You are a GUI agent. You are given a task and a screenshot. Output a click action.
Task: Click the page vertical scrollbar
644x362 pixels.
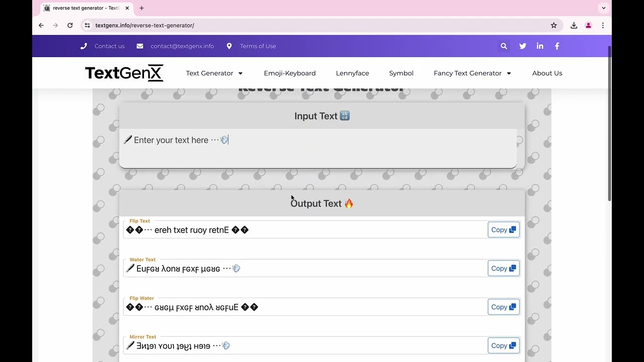tap(609, 123)
